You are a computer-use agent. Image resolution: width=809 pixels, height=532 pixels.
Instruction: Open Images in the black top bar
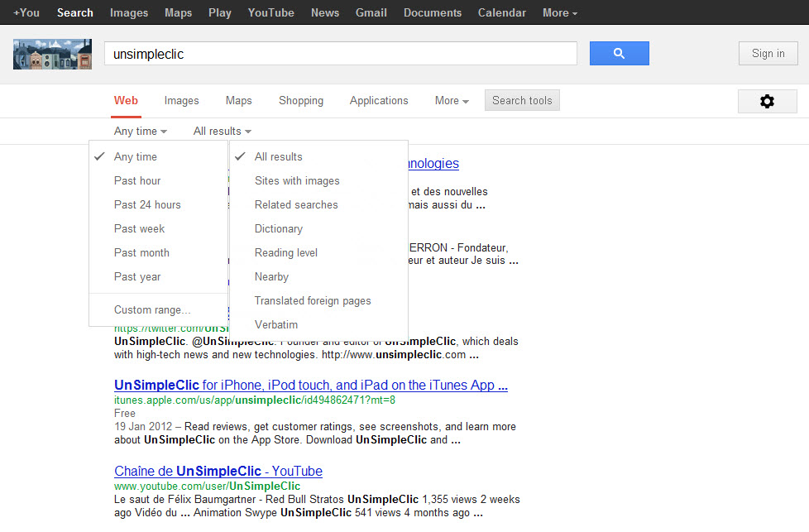point(129,12)
